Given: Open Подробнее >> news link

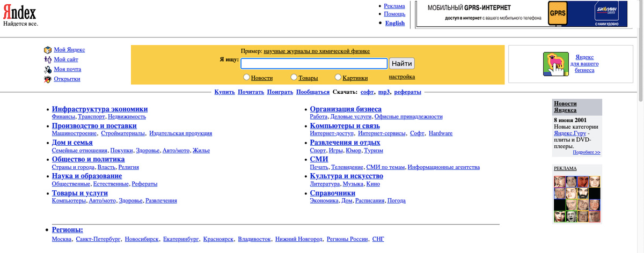Looking at the screenshot, I should click(587, 152).
